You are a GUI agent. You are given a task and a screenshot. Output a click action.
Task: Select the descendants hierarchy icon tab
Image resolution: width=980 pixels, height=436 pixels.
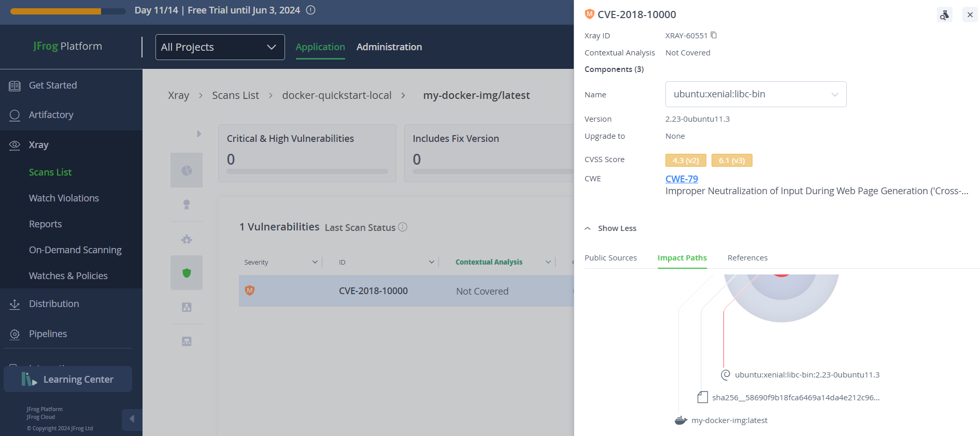point(187,307)
